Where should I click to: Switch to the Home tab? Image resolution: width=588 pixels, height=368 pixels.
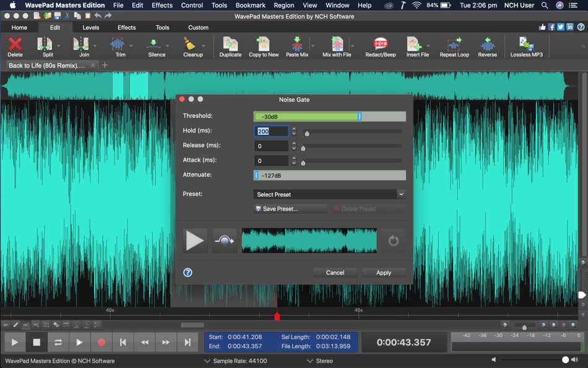[19, 27]
